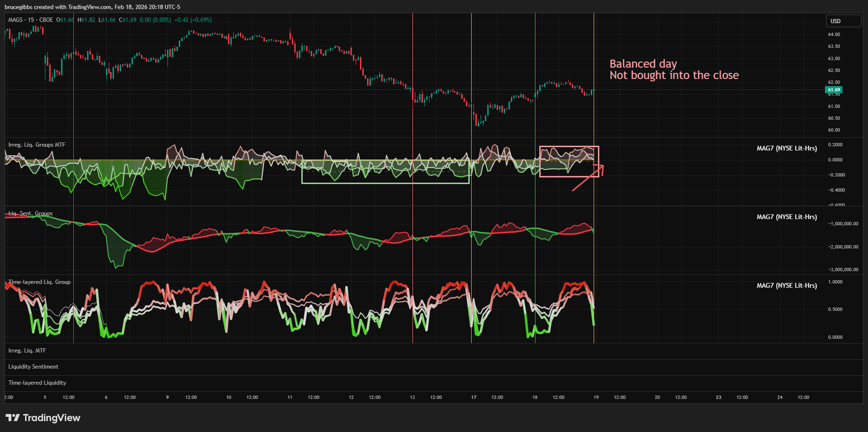Expand the collapsed Irreg. Liq. MTF pane

tap(27, 351)
